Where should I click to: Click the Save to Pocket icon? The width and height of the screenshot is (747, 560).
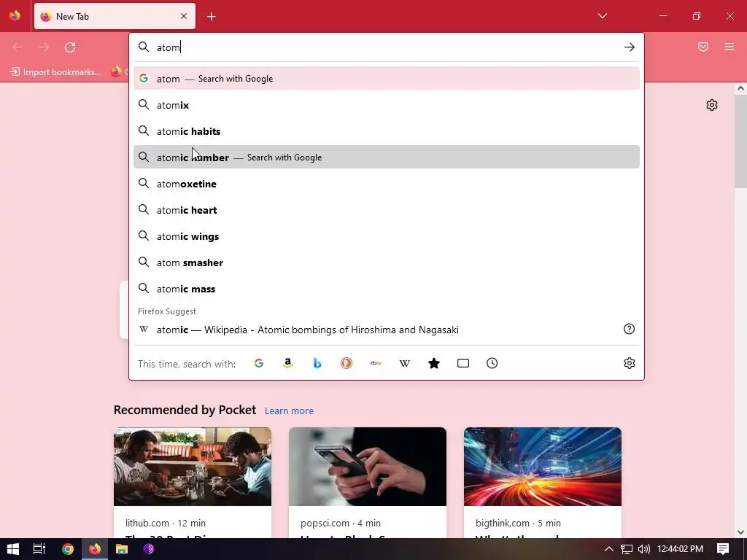[x=703, y=47]
